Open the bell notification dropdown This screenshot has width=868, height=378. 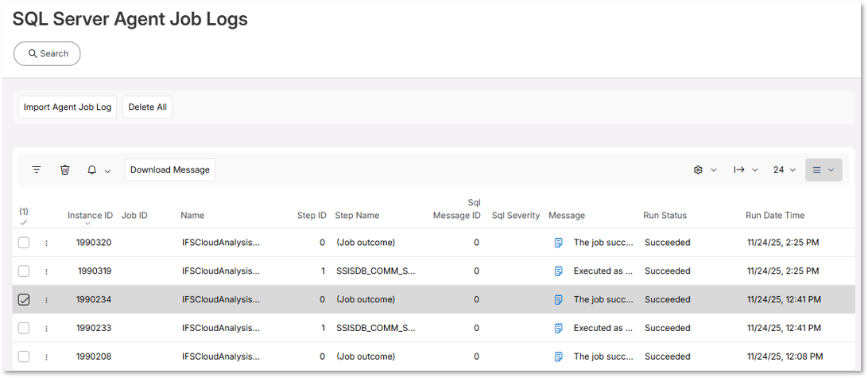[99, 170]
